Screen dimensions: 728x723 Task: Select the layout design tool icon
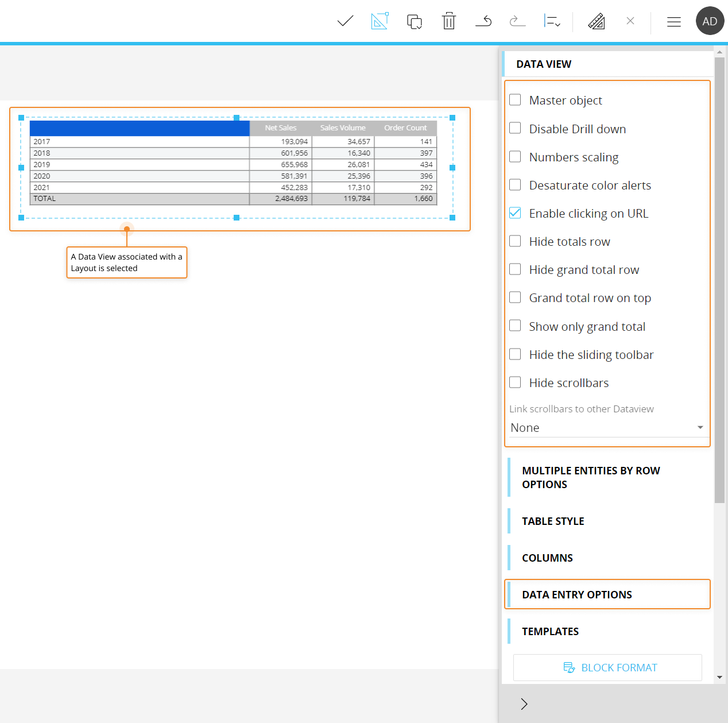(380, 21)
